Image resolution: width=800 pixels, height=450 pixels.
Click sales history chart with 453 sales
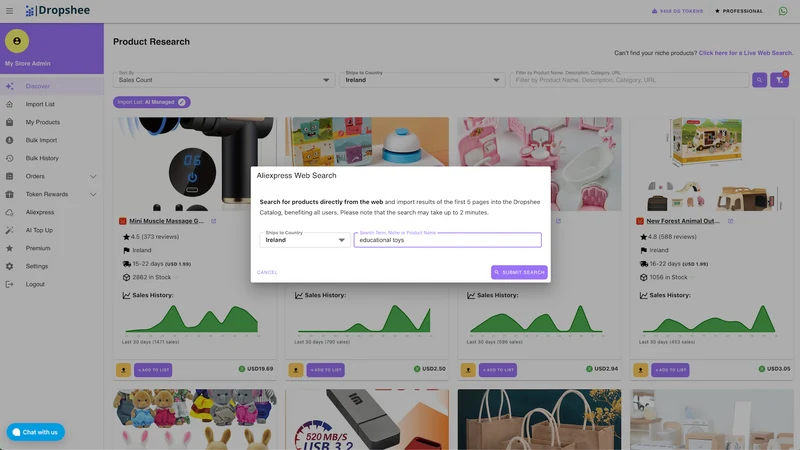(709, 320)
